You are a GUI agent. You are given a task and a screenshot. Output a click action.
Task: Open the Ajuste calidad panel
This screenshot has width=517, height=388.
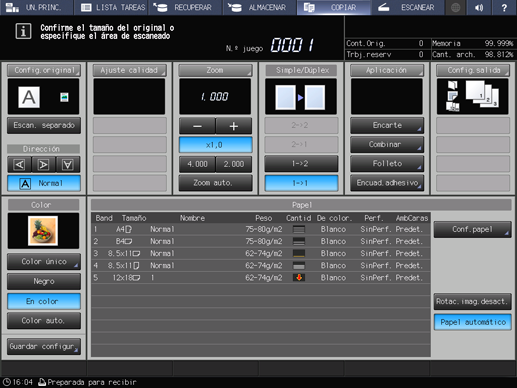(x=129, y=70)
